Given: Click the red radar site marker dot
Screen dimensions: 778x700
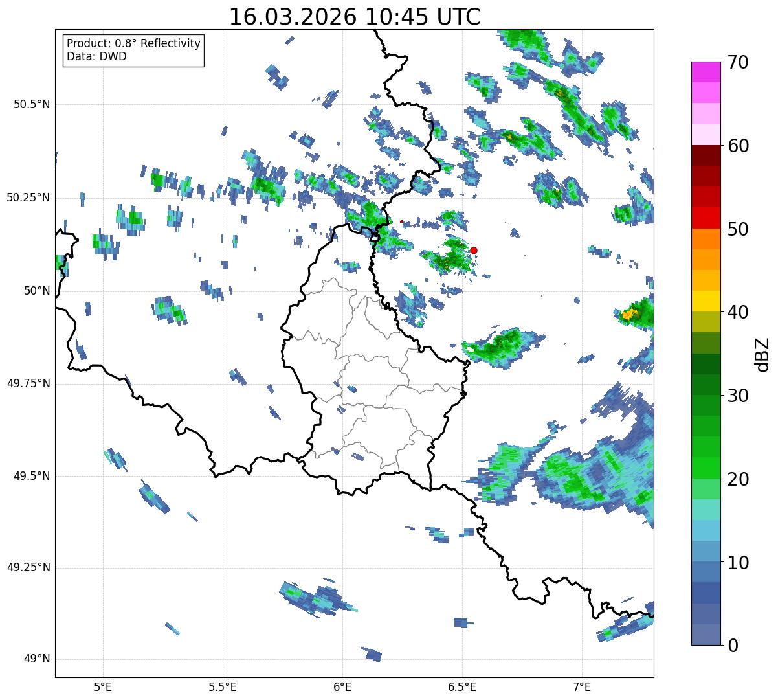Looking at the screenshot, I should click(474, 250).
